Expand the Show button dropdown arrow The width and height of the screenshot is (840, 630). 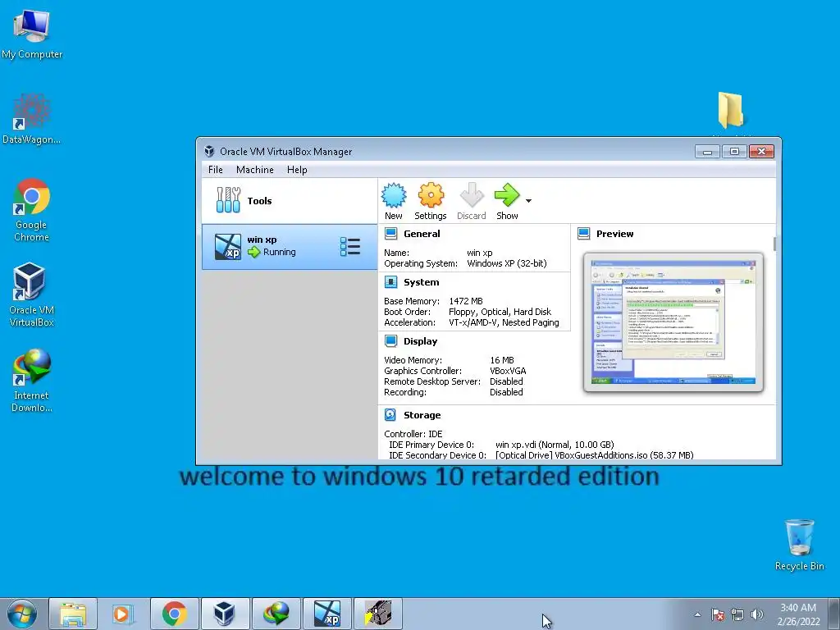coord(529,201)
